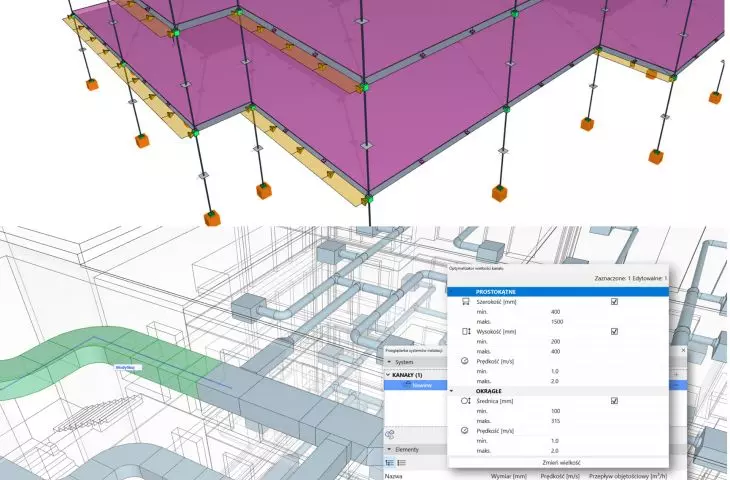Click the Prędkość gauge icon under Prostokątne

pos(465,361)
